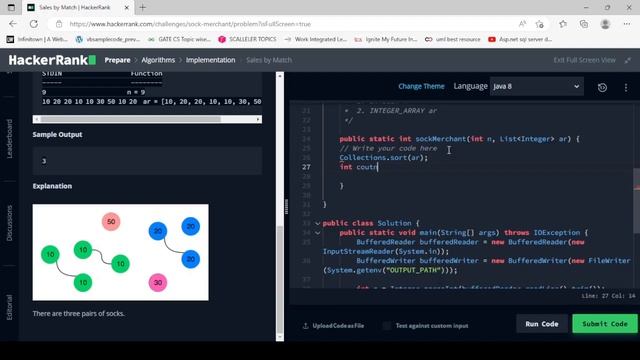
Task: Click the Submit Code button
Action: click(604, 324)
